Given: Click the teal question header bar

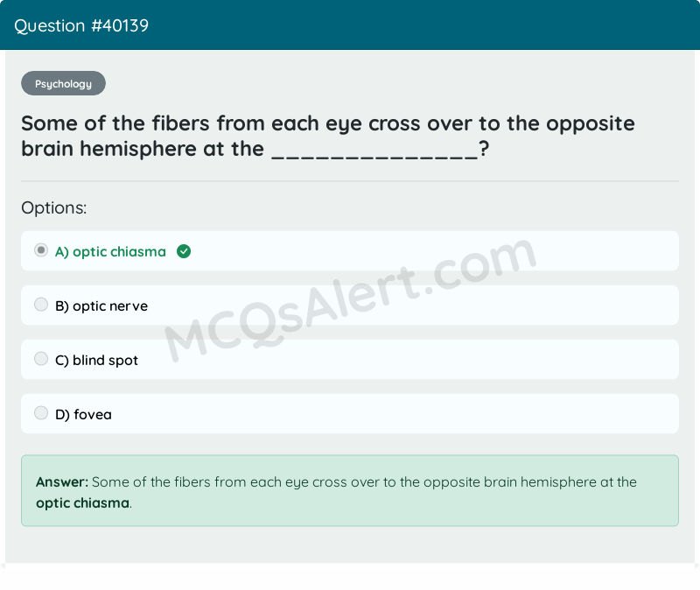Looking at the screenshot, I should click(x=350, y=25).
